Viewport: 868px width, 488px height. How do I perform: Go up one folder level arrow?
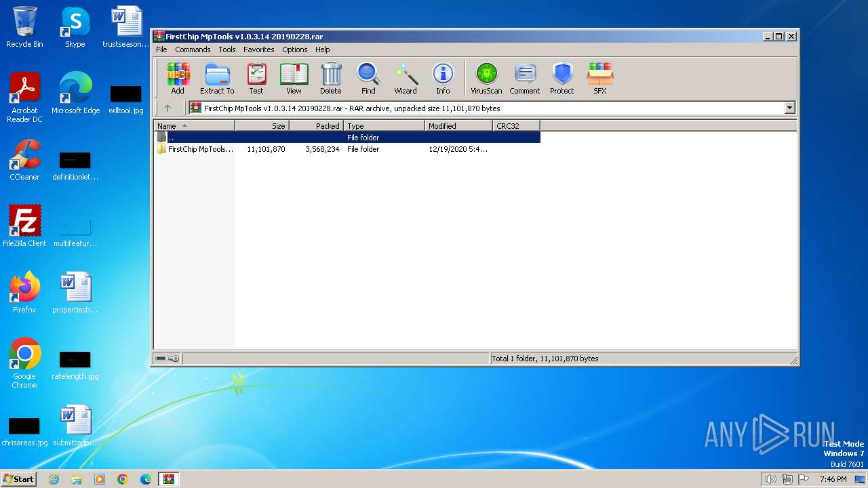(167, 108)
